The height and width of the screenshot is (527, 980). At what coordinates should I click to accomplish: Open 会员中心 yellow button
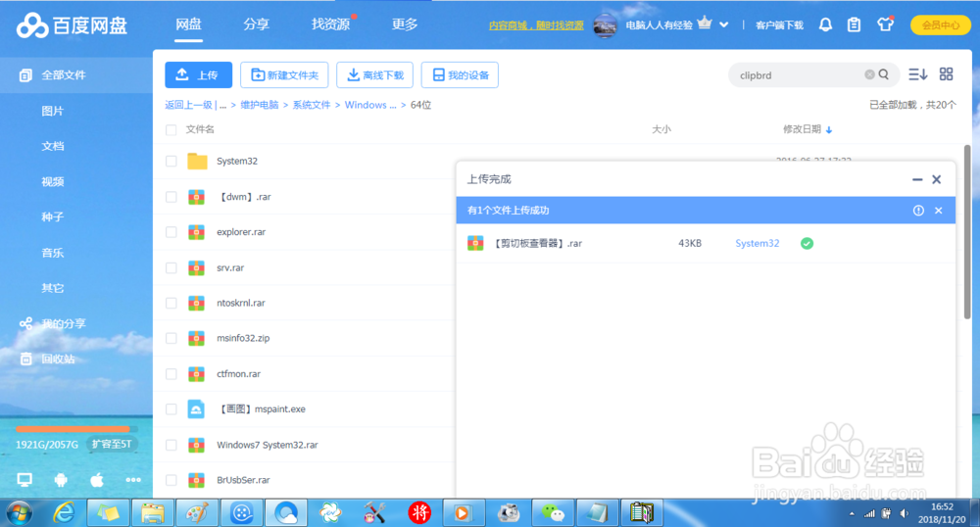pyautogui.click(x=941, y=24)
